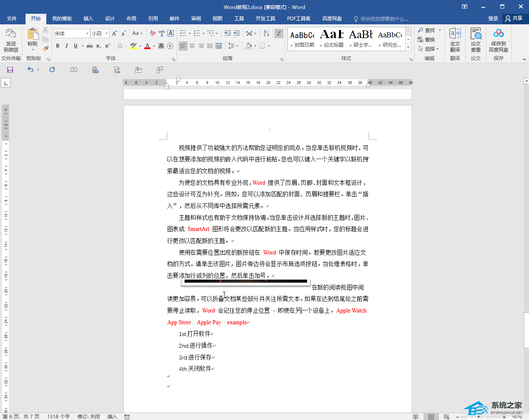The image size is (529, 420).
Task: Open full text translation tool
Action: coord(455,40)
